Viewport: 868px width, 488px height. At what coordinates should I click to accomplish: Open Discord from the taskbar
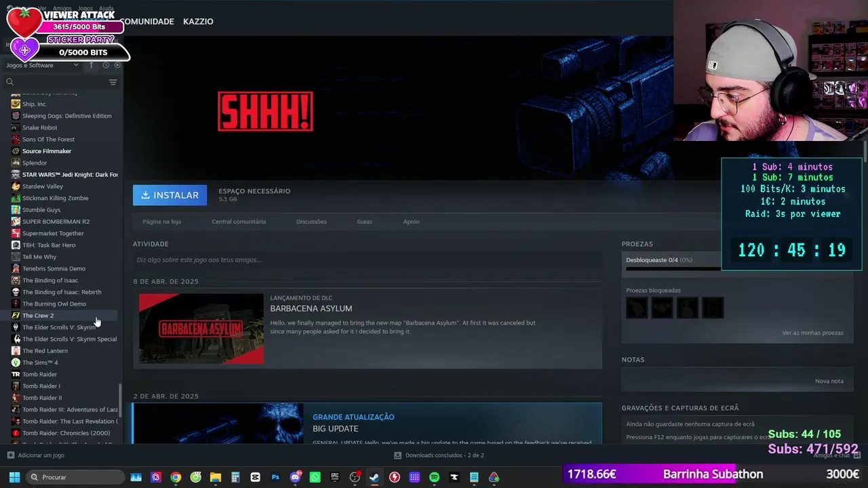click(x=295, y=477)
